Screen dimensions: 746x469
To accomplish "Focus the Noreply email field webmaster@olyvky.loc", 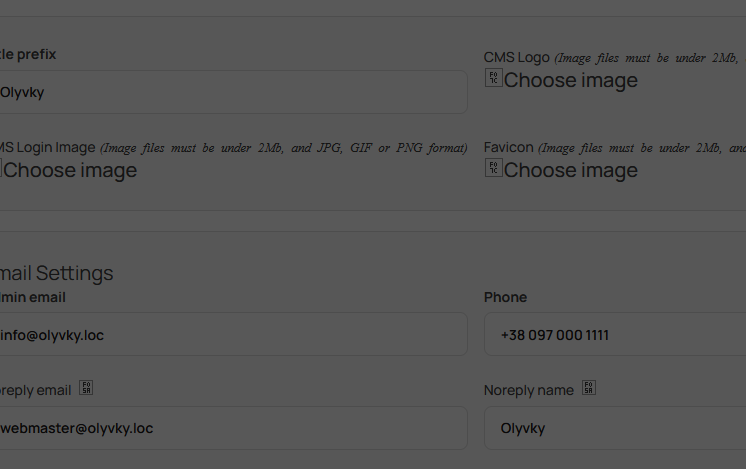I will [x=234, y=428].
